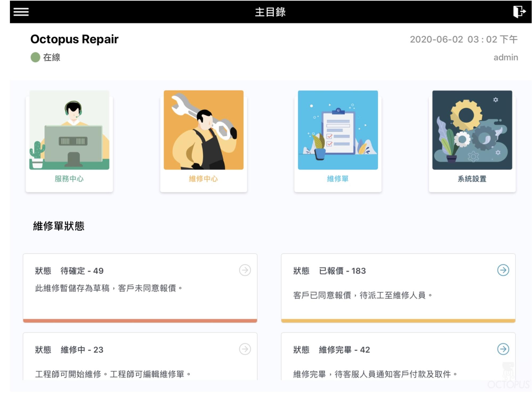Click the green 在線 online status dot

pos(35,57)
